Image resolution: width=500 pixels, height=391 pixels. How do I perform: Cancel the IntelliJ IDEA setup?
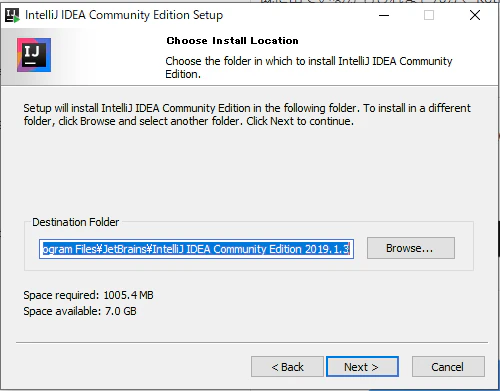pyautogui.click(x=448, y=367)
